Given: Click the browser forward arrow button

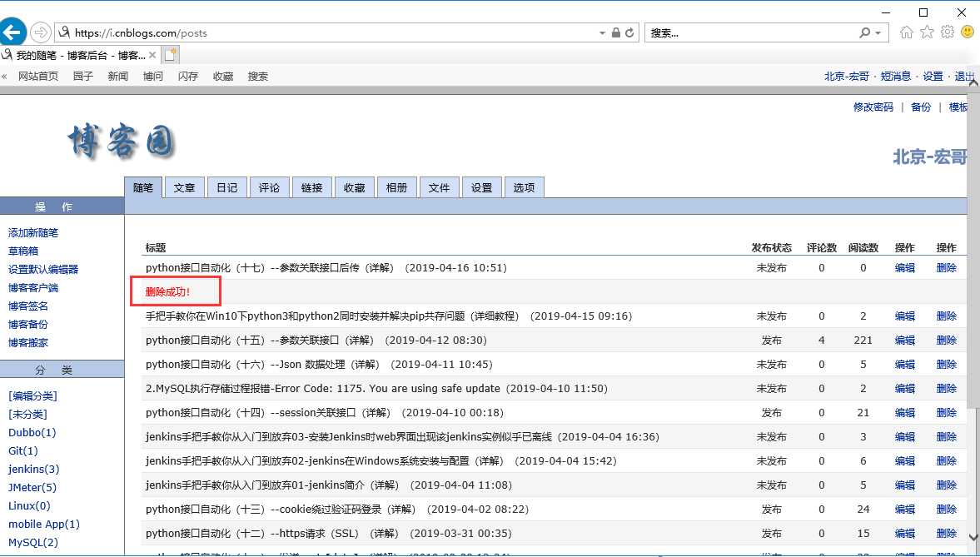Looking at the screenshot, I should click(x=41, y=32).
